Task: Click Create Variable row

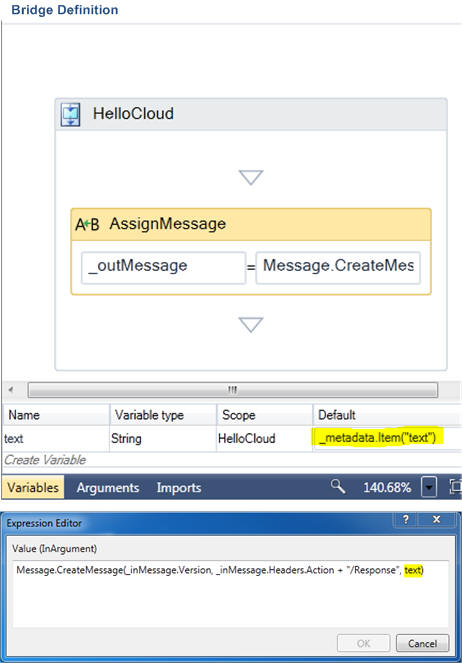Action: tap(232, 460)
